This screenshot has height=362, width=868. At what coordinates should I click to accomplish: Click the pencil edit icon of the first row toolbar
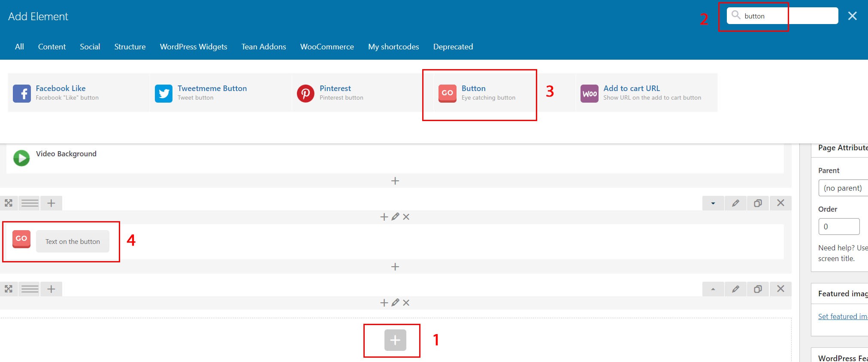click(735, 203)
